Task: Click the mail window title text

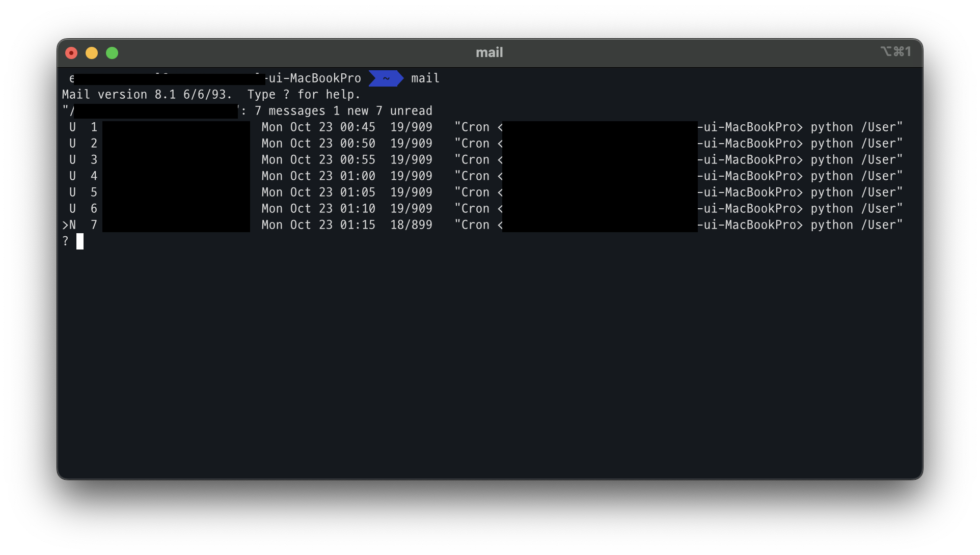Action: tap(489, 52)
